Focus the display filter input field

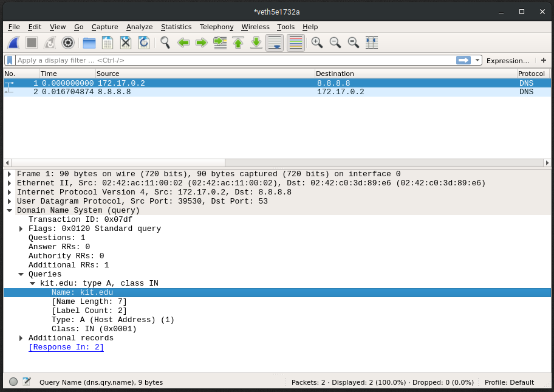coord(235,60)
